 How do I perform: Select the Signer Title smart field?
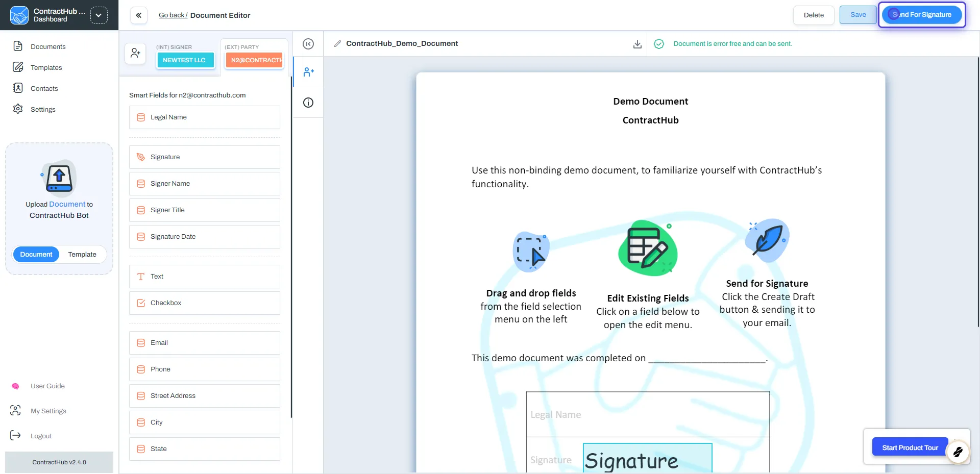point(205,210)
